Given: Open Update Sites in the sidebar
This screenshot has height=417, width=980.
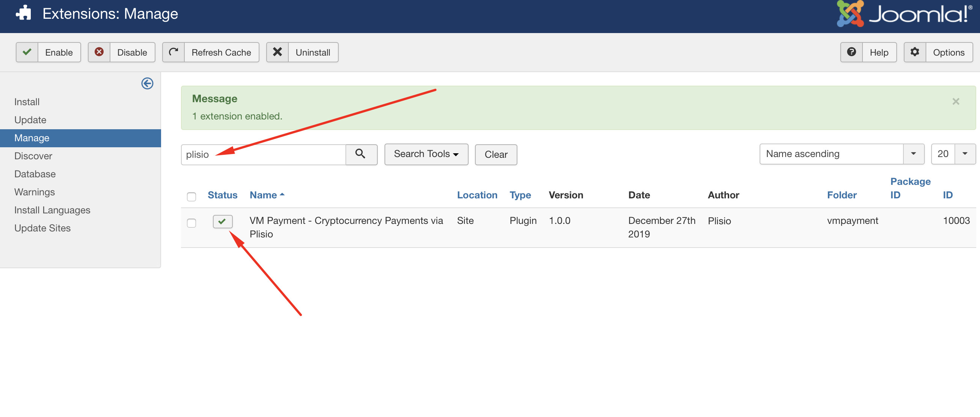Looking at the screenshot, I should [42, 228].
